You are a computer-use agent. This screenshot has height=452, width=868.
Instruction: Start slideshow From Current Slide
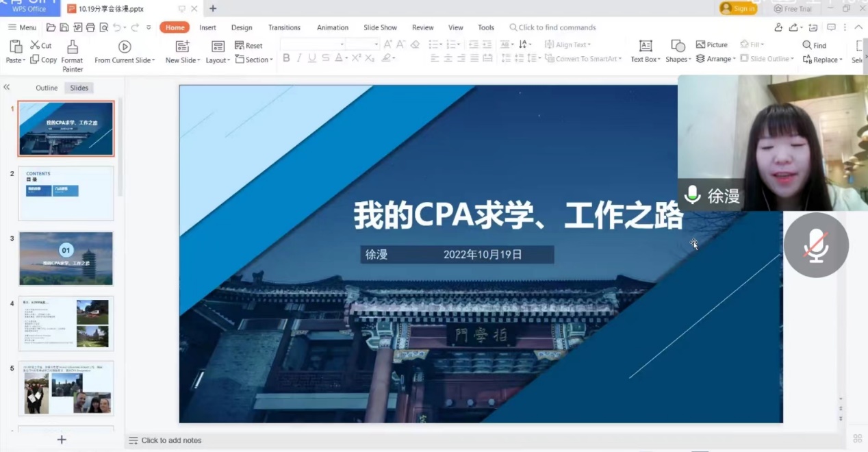125,47
